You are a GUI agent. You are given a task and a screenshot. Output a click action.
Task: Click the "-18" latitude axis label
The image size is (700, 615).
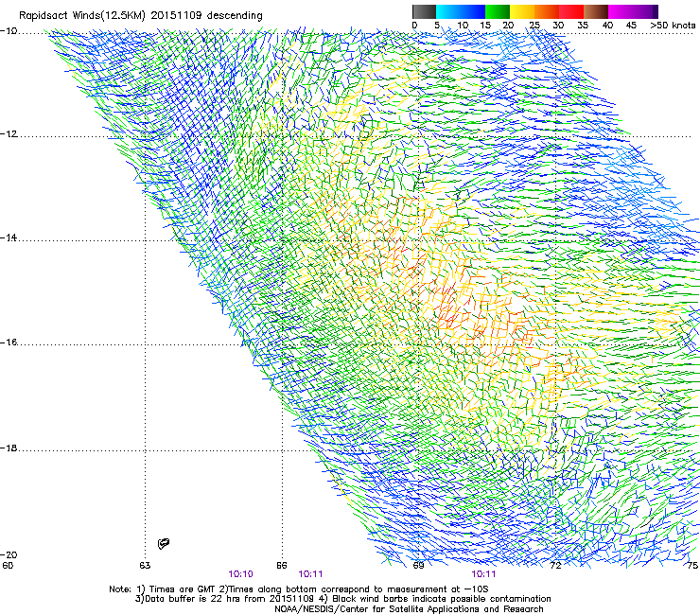click(9, 448)
